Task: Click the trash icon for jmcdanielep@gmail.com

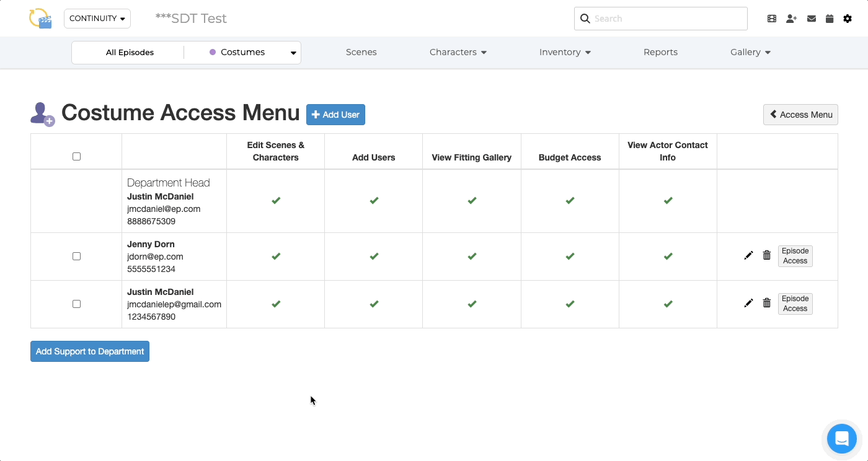Action: (x=767, y=303)
